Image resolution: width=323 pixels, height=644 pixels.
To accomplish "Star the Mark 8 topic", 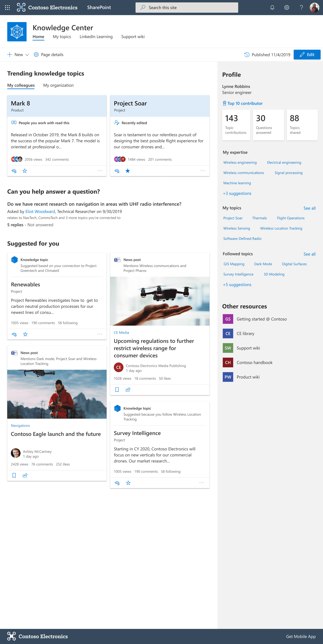I will tap(25, 171).
